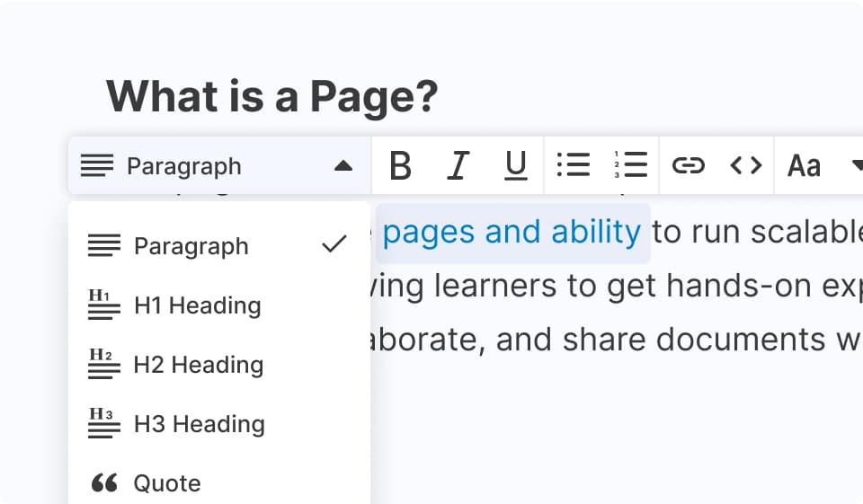Select the checked Paragraph option
This screenshot has width=863, height=504.
191,246
